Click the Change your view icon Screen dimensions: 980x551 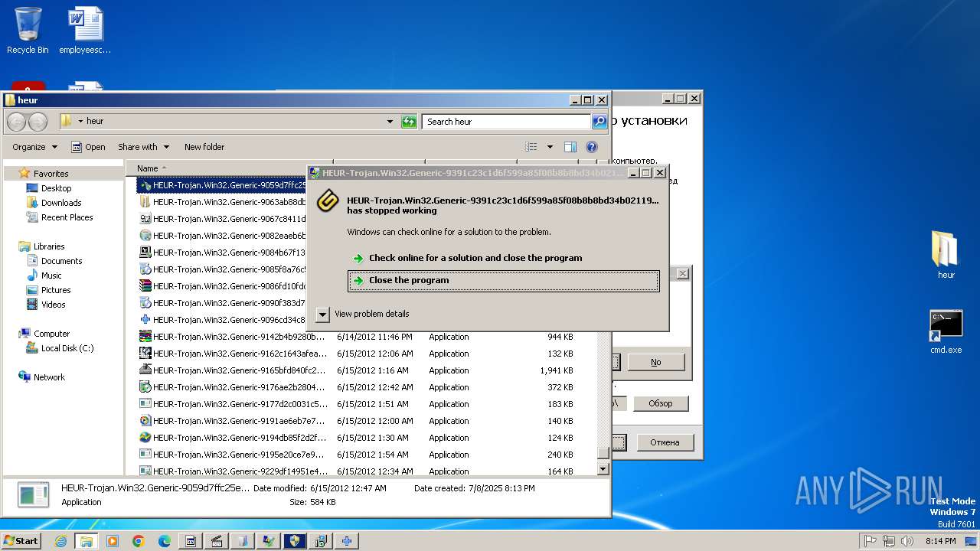531,147
